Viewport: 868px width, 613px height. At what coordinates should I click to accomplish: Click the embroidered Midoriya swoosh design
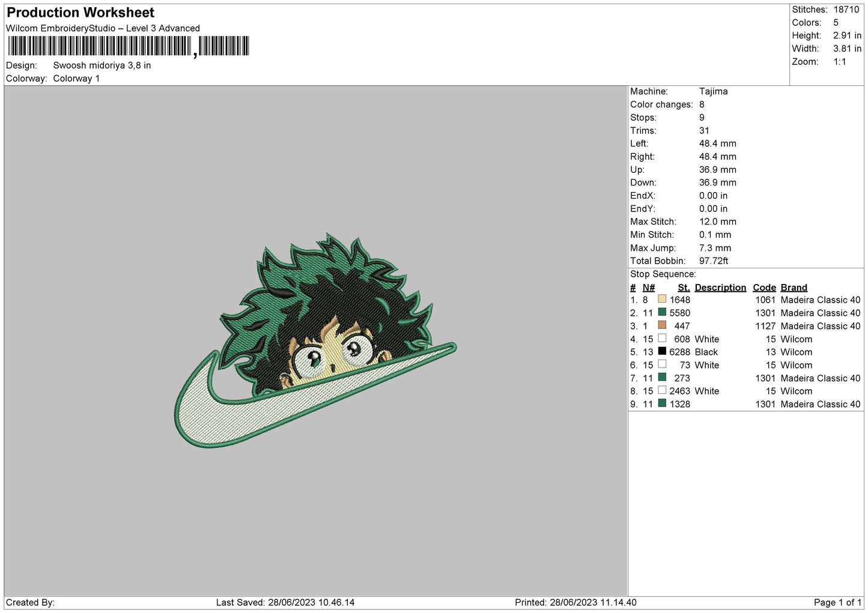pyautogui.click(x=315, y=340)
